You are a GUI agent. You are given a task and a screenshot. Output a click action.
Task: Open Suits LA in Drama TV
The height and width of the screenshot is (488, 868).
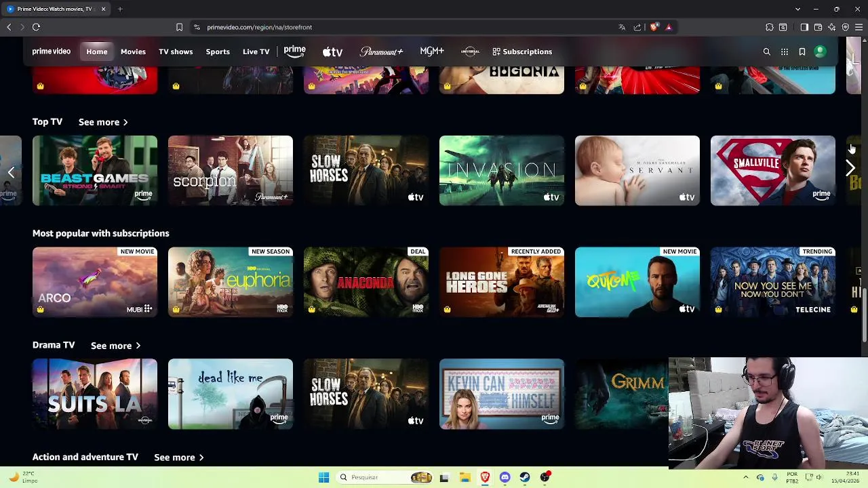tap(95, 394)
